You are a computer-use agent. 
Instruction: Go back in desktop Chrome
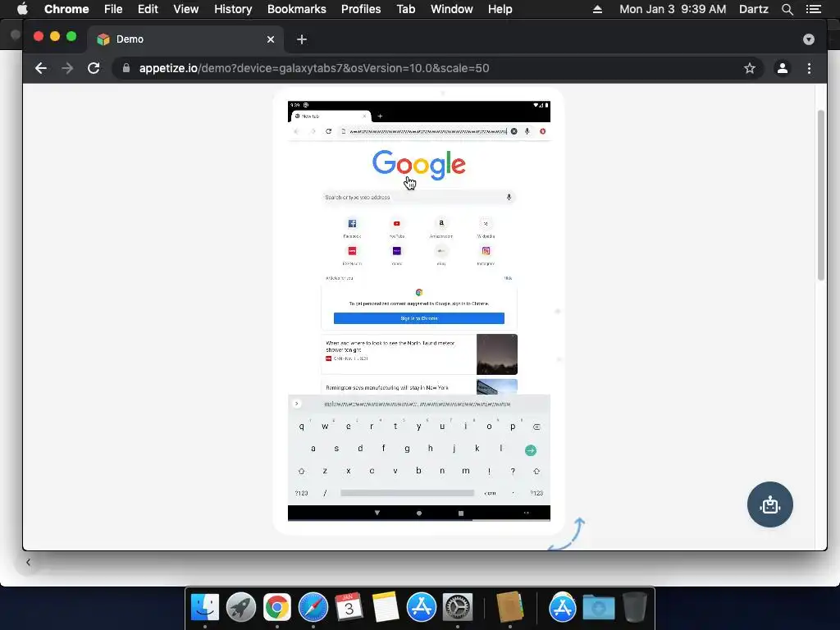41,68
